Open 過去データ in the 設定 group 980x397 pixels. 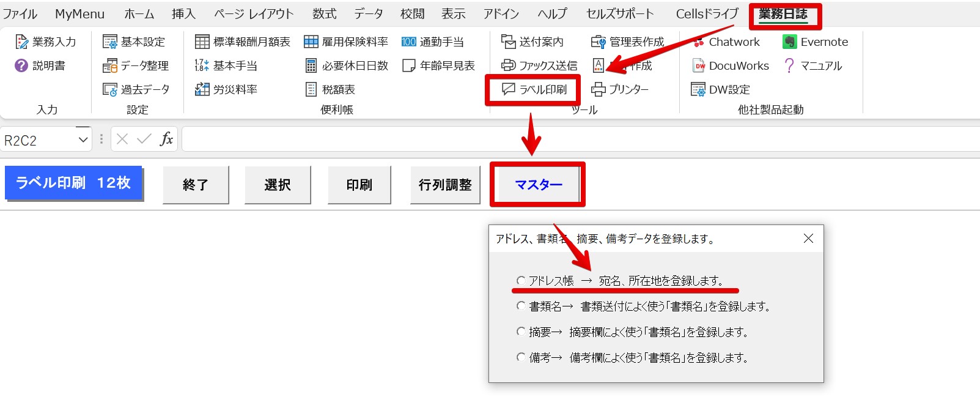[x=136, y=89]
